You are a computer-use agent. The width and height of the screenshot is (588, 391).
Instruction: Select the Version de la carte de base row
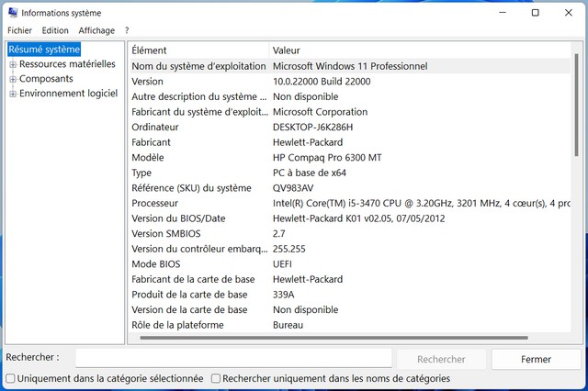tap(349, 309)
